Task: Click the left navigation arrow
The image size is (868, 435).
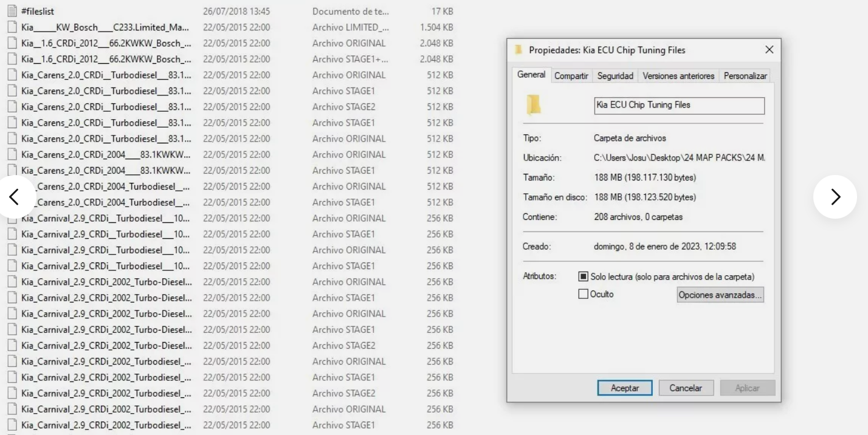Action: [x=17, y=197]
